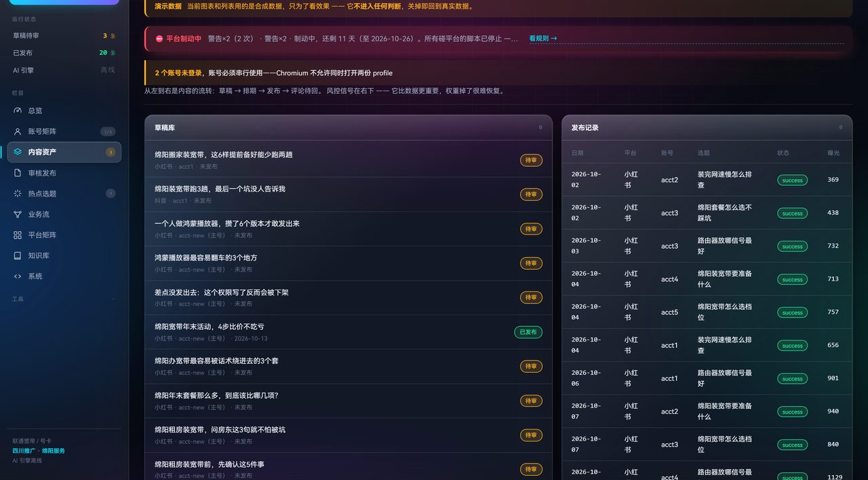Image resolution: width=868 pixels, height=480 pixels.
Task: Click the workflow icon for 业务流
Action: pyautogui.click(x=18, y=214)
